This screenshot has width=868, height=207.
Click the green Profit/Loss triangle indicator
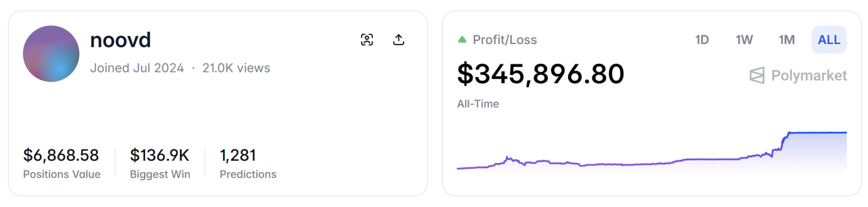click(462, 40)
